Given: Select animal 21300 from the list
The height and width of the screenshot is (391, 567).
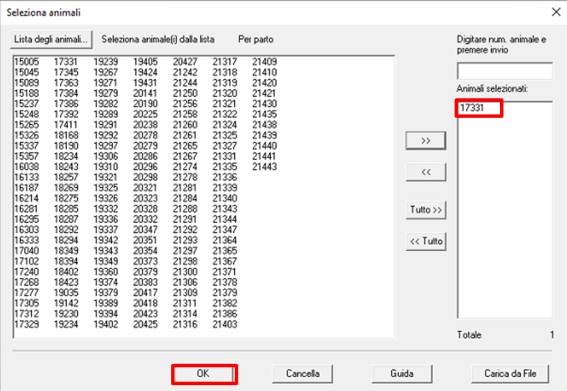Looking at the screenshot, I should (185, 272).
